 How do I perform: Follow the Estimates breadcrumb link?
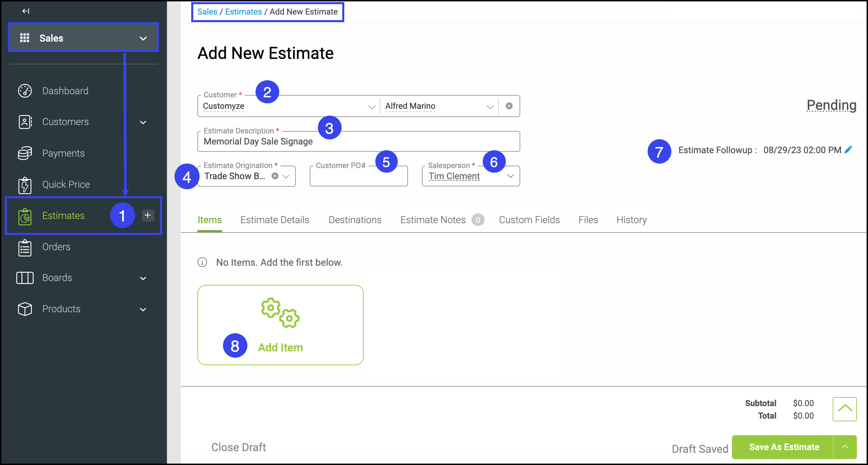pyautogui.click(x=243, y=12)
